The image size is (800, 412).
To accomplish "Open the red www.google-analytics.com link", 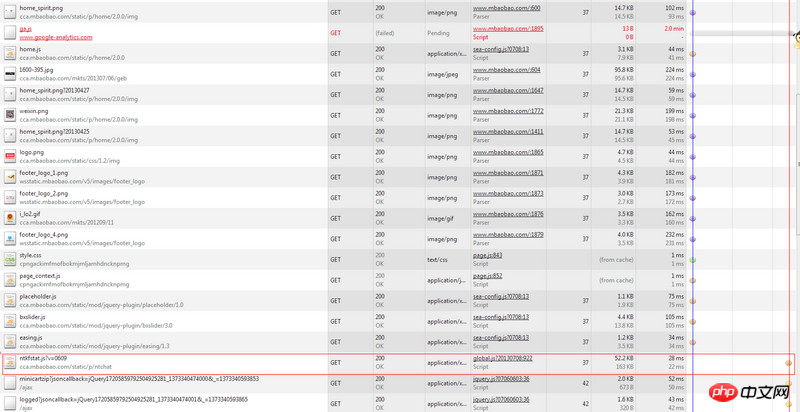I will pyautogui.click(x=56, y=37).
